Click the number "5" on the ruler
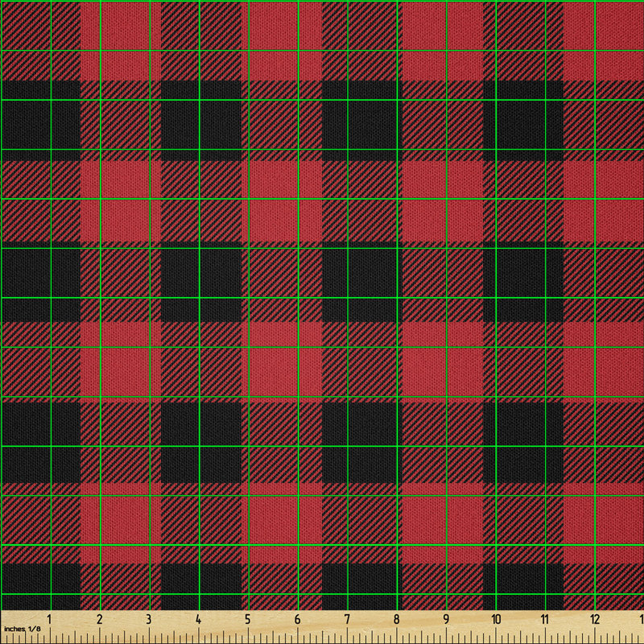 (248, 619)
